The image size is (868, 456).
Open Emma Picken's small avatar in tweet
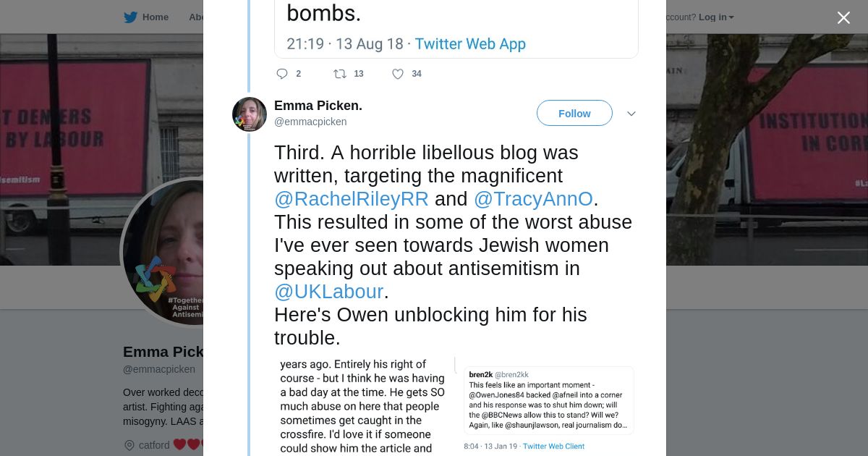(x=250, y=114)
